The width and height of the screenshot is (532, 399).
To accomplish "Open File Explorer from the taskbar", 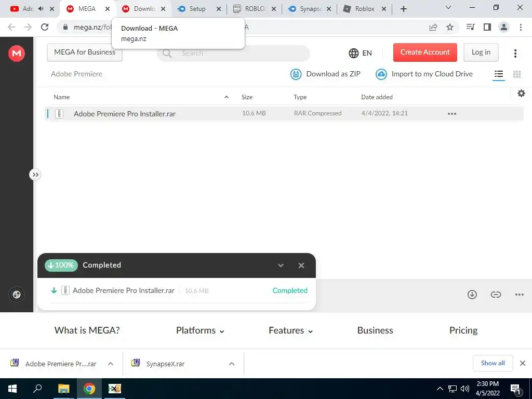I will coord(63,389).
